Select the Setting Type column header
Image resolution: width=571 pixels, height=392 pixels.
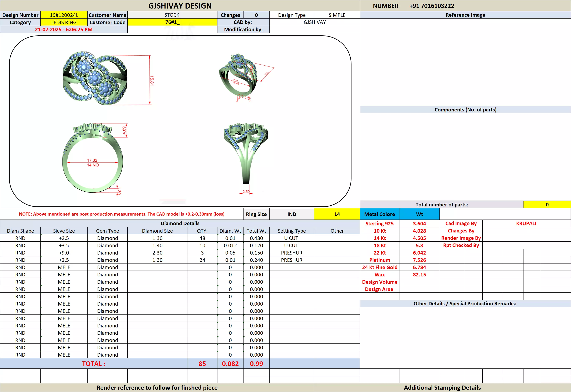[x=291, y=231]
